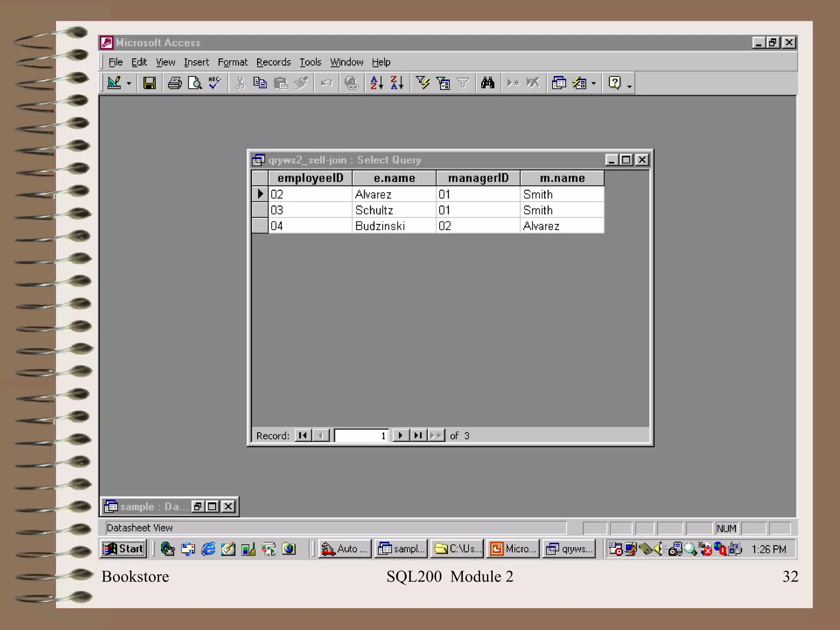
Task: Run spell check from toolbar
Action: tap(215, 83)
